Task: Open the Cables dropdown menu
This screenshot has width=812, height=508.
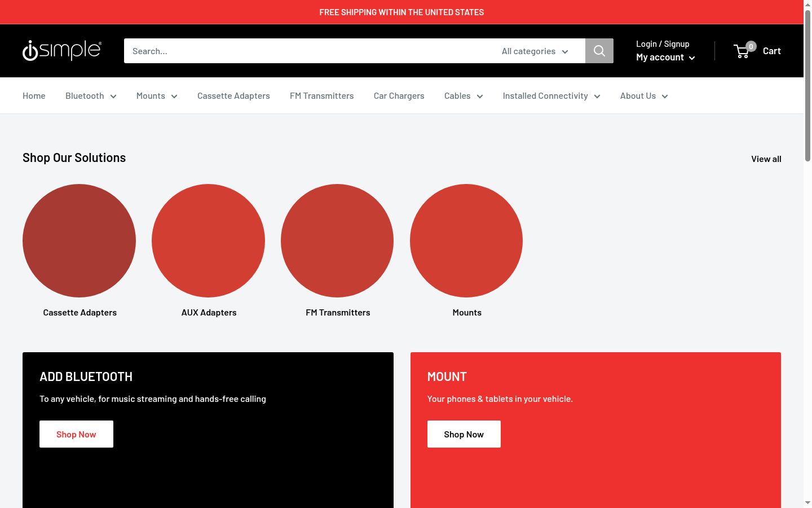Action: (464, 96)
